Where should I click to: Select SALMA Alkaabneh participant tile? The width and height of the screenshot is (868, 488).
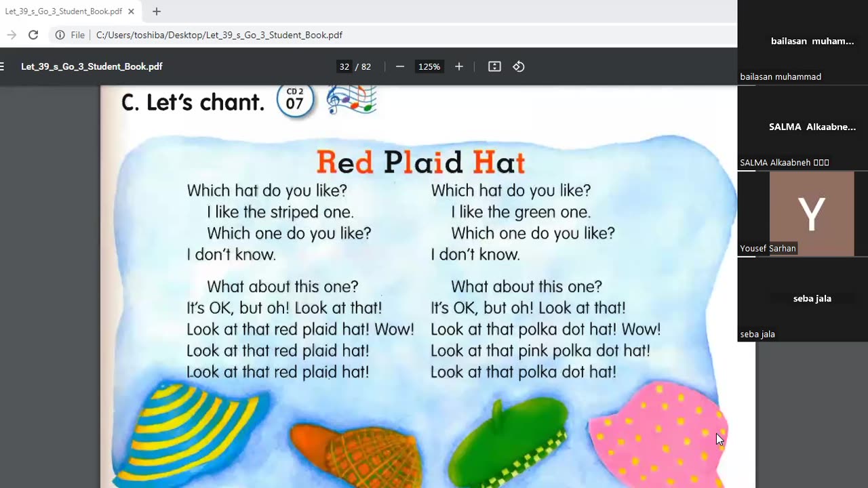tap(802, 128)
